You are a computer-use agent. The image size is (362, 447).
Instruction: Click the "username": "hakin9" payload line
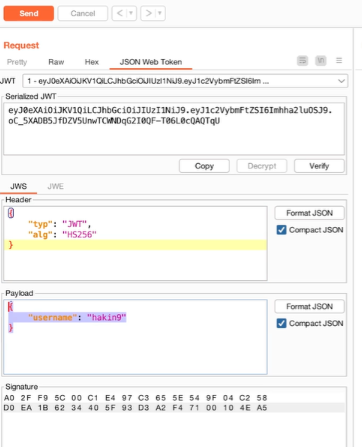[x=77, y=317]
